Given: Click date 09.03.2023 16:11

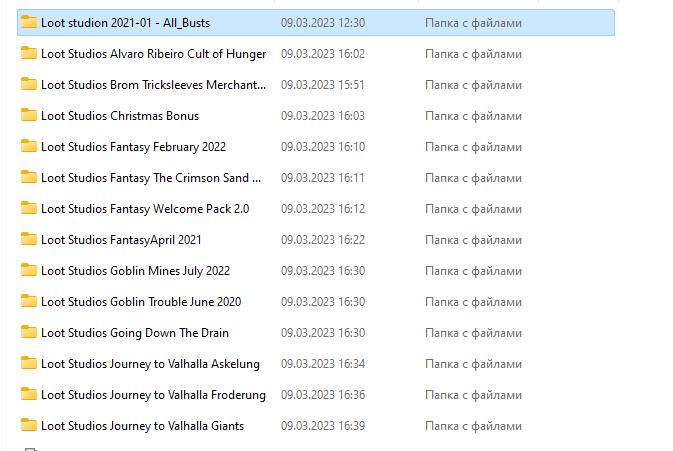Looking at the screenshot, I should coord(323,178).
